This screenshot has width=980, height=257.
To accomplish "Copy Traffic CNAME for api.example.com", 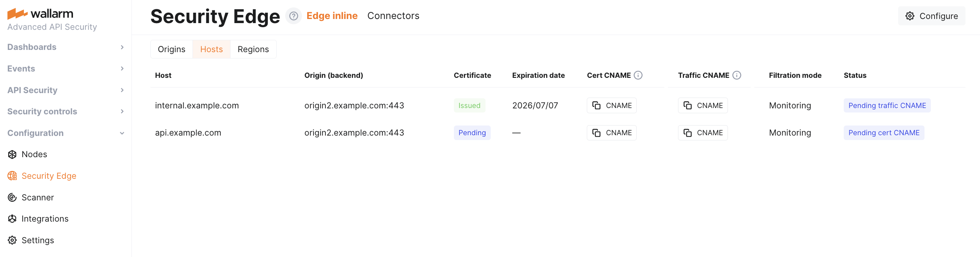I will point(702,133).
